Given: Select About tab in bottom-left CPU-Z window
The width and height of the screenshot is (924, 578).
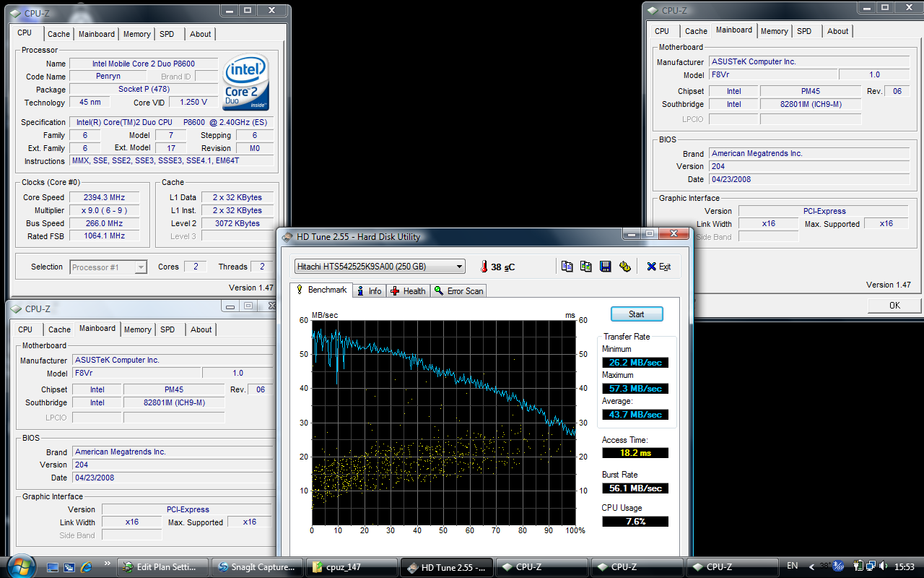Looking at the screenshot, I should [x=201, y=329].
